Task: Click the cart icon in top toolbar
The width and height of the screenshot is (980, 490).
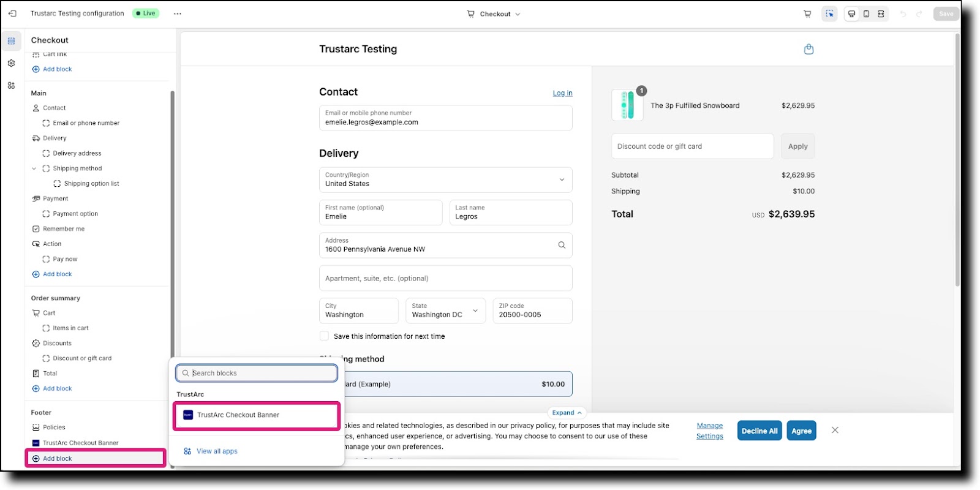Action: [x=807, y=13]
